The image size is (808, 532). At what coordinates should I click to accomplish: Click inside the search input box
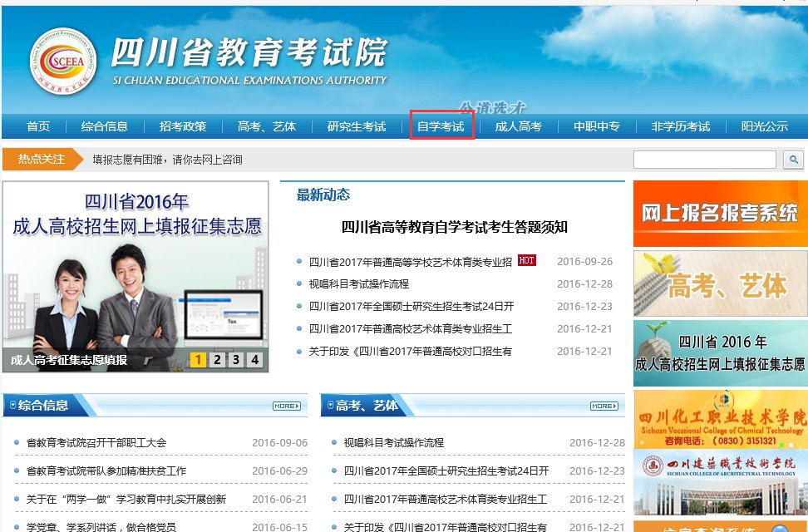[707, 159]
